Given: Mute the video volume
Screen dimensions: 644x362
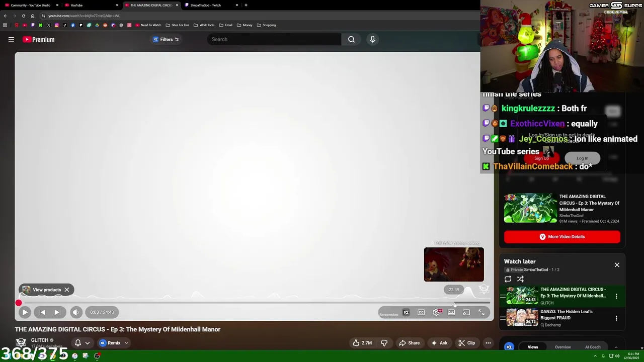Looking at the screenshot, I should pyautogui.click(x=75, y=312).
